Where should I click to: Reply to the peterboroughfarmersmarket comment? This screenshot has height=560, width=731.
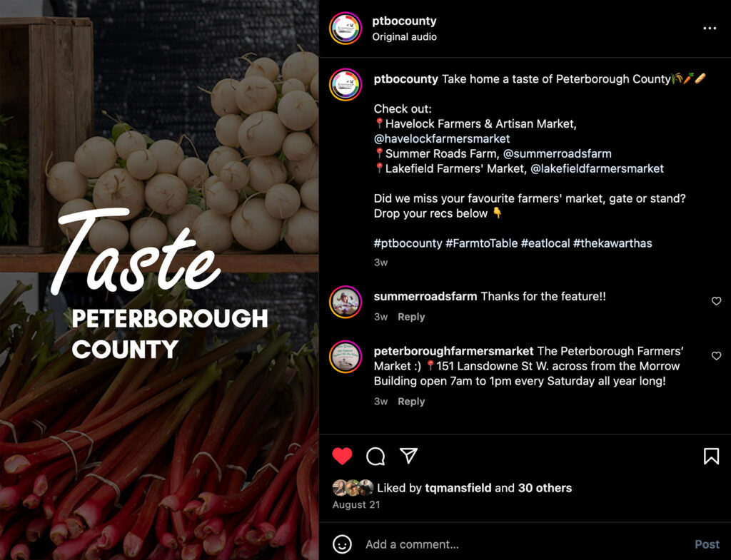411,402
